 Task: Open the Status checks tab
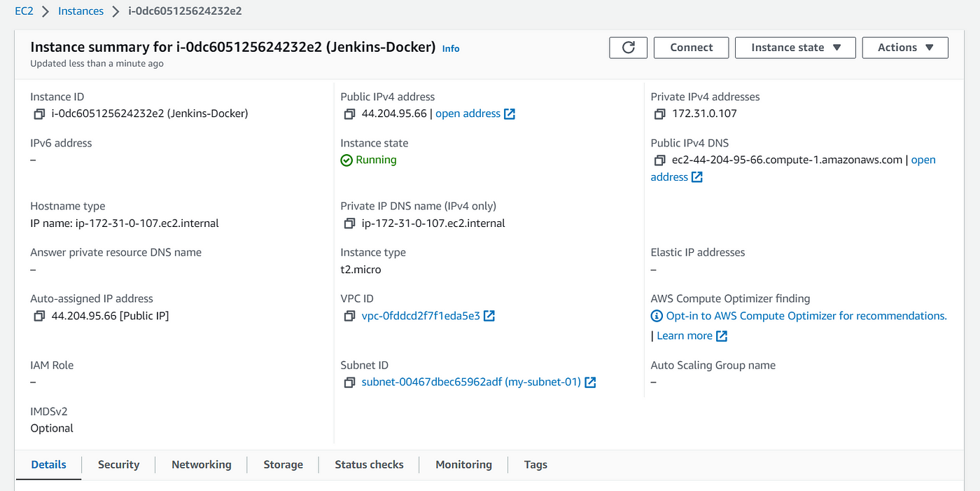tap(369, 464)
